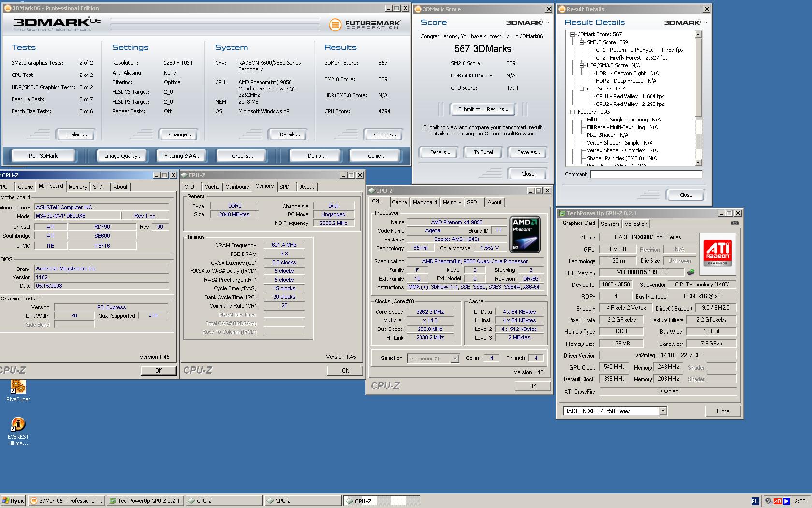Click the ATI tray icon
This screenshot has width=812, height=508.
tap(777, 501)
